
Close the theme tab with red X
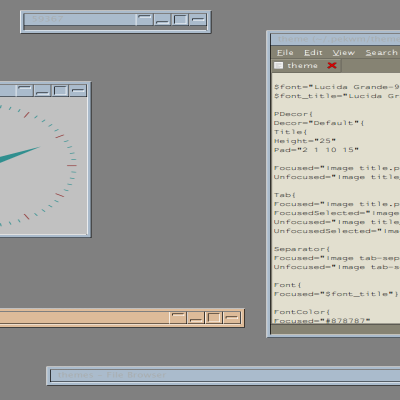point(332,66)
